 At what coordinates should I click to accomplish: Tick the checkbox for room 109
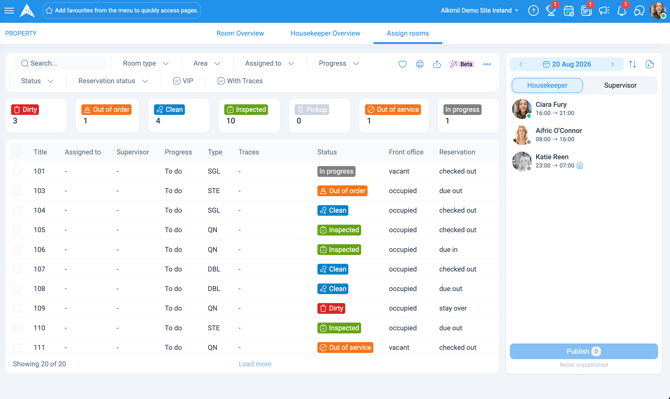point(17,308)
